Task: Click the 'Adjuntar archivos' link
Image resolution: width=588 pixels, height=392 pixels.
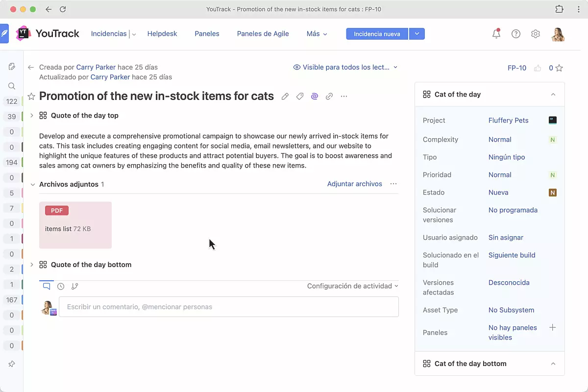Action: [x=354, y=184]
